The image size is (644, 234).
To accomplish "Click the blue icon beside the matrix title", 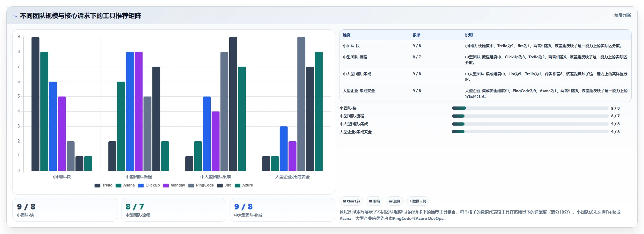I will coord(15,16).
